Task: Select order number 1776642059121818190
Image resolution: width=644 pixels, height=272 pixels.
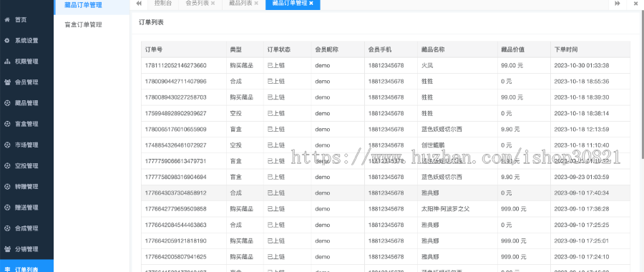Action: click(176, 241)
